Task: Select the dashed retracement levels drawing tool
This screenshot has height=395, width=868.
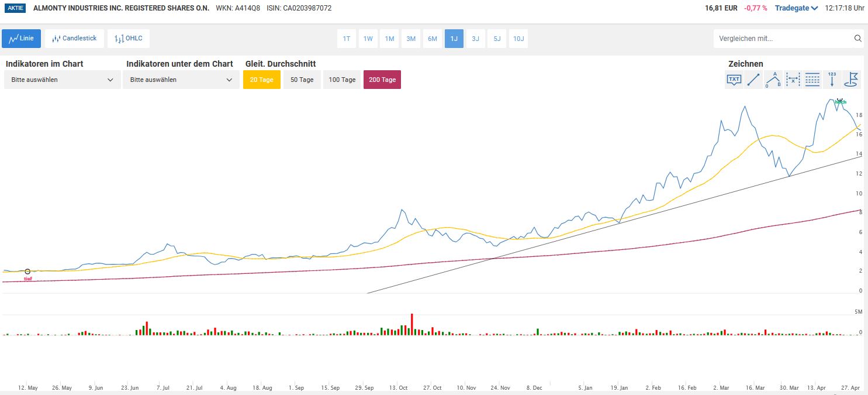Action: (x=812, y=80)
